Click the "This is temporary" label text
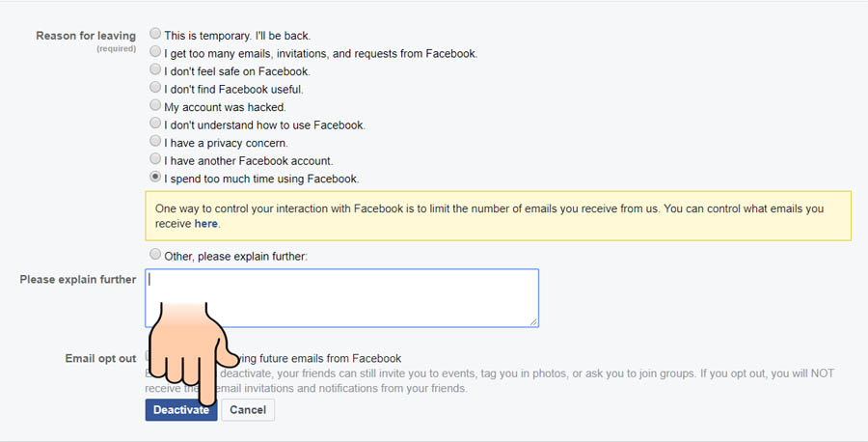This screenshot has height=442, width=868. click(237, 36)
